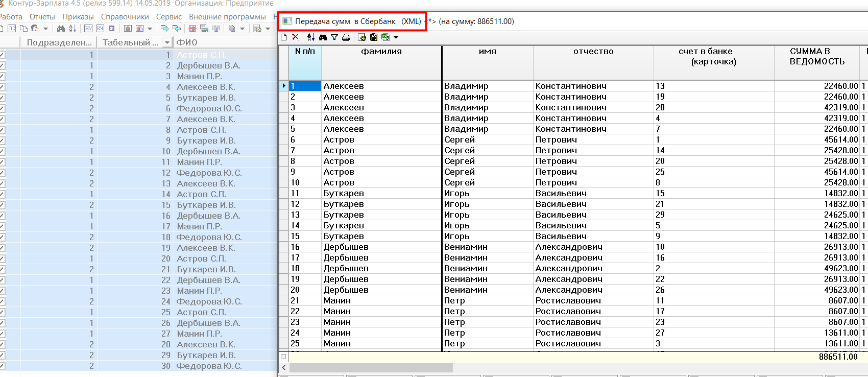Open the Справочники menu
Image resolution: width=868 pixels, height=377 pixels.
125,17
